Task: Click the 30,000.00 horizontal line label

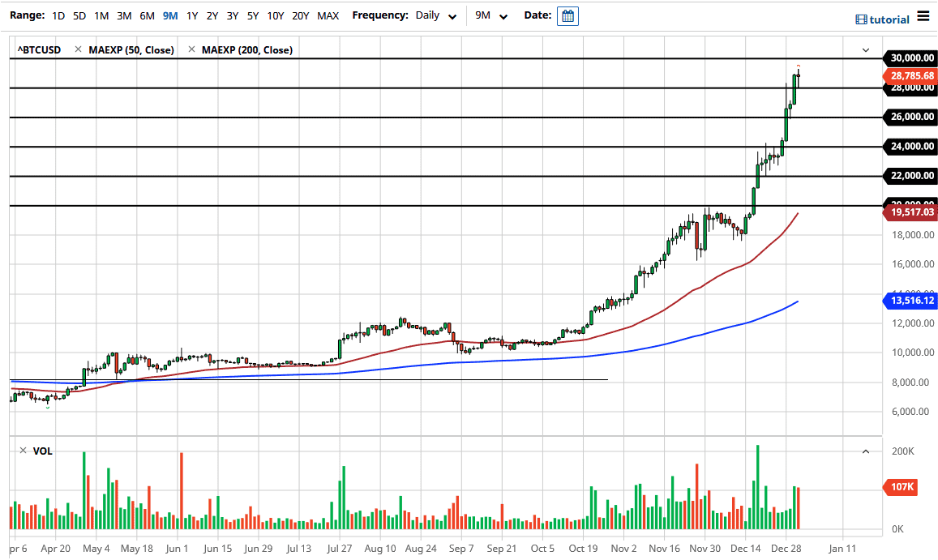Action: [910, 58]
